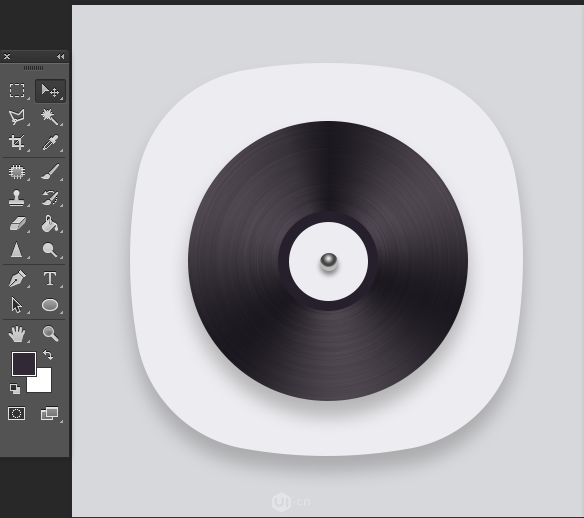
Task: Select the Rectangular Marquee tool
Action: coord(17,90)
